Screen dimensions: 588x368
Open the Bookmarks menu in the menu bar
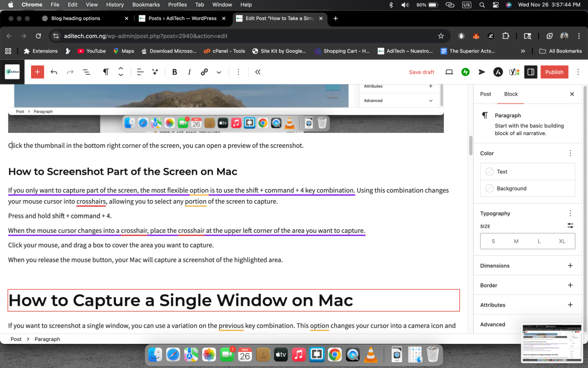click(146, 5)
